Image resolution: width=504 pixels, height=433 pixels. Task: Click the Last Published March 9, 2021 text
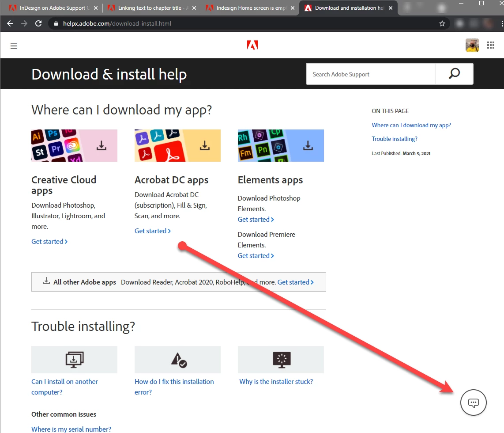coord(401,153)
